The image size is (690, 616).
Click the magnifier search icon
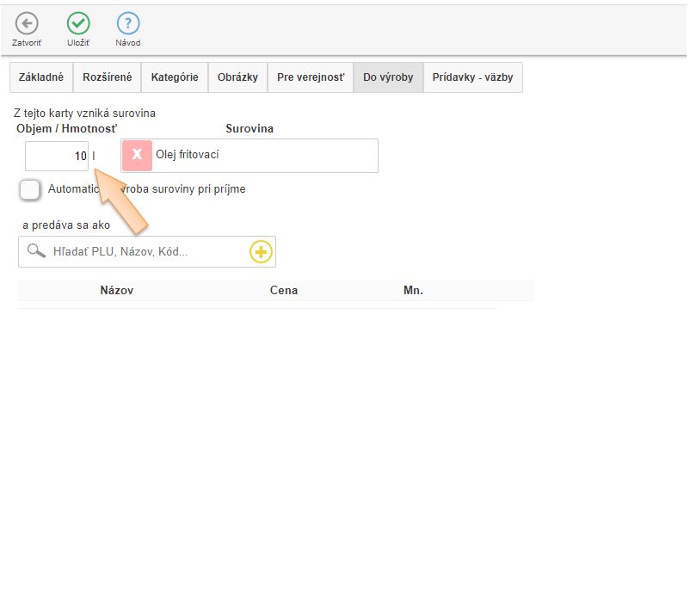click(36, 251)
